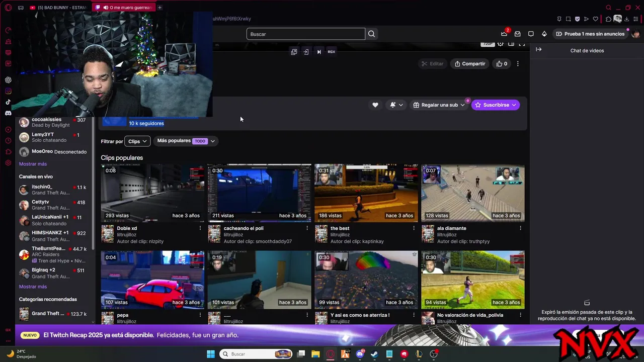Viewport: 644px width, 362px height.
Task: Open options menu for ala diamante clip
Action: click(x=520, y=228)
